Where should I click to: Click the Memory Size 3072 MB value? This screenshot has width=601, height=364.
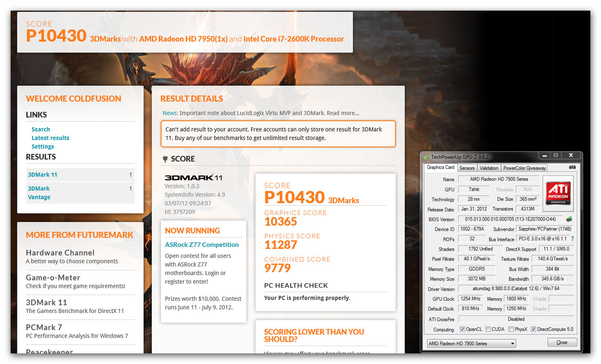[x=476, y=279]
